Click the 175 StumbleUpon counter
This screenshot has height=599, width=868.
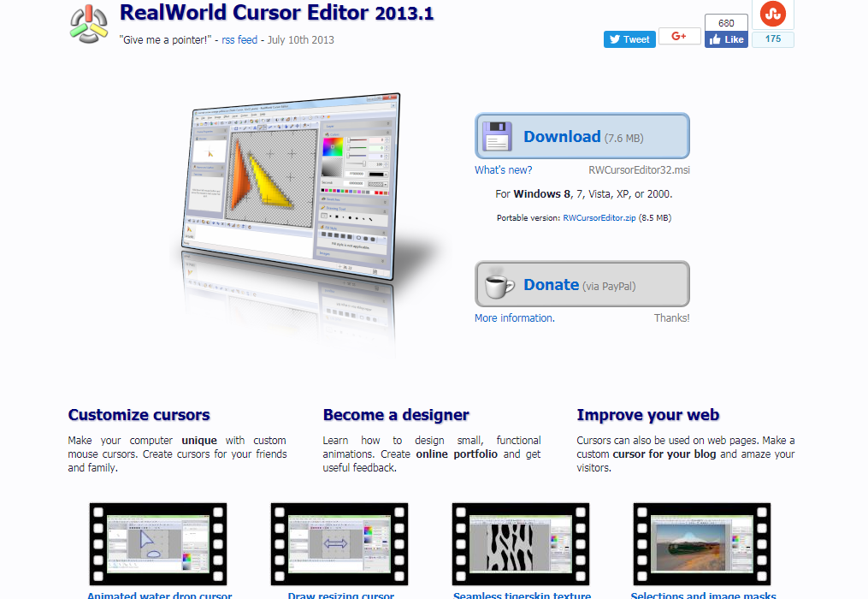(x=773, y=39)
